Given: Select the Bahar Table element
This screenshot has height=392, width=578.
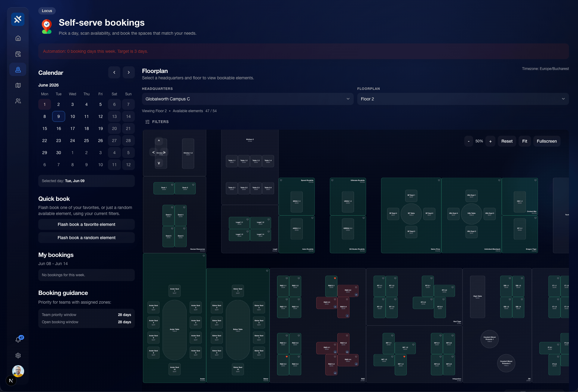Looking at the screenshot, I should tap(238, 330).
